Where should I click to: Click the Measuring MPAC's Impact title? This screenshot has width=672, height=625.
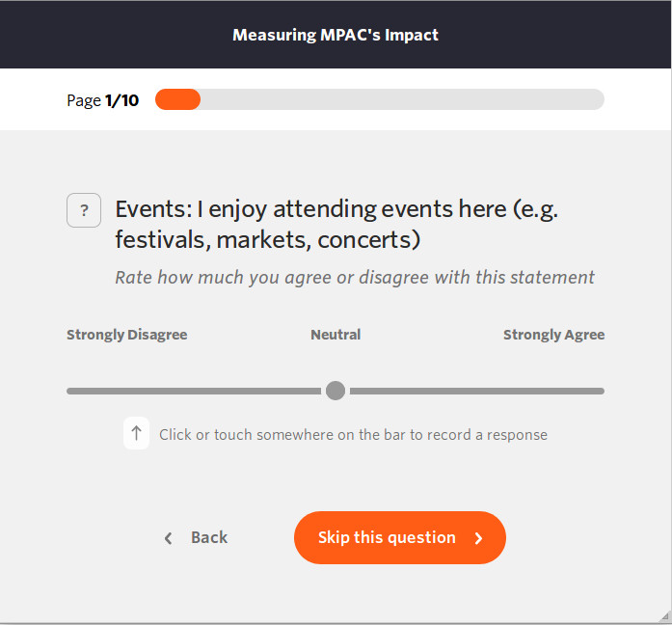(336, 35)
